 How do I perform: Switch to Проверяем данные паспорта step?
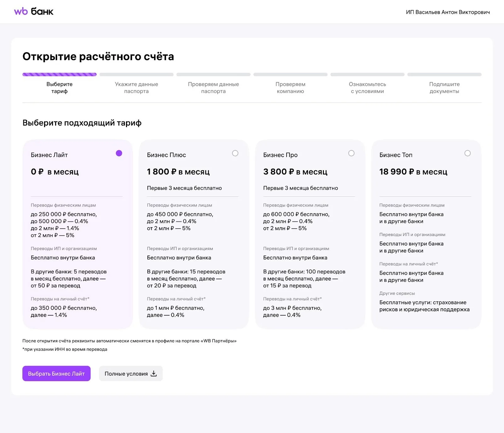213,87
